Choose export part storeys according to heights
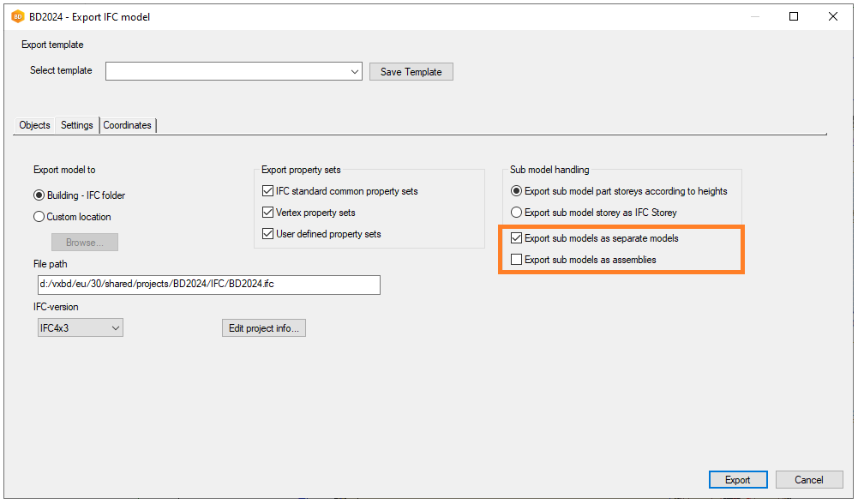This screenshot has height=504, width=858. pyautogui.click(x=516, y=191)
